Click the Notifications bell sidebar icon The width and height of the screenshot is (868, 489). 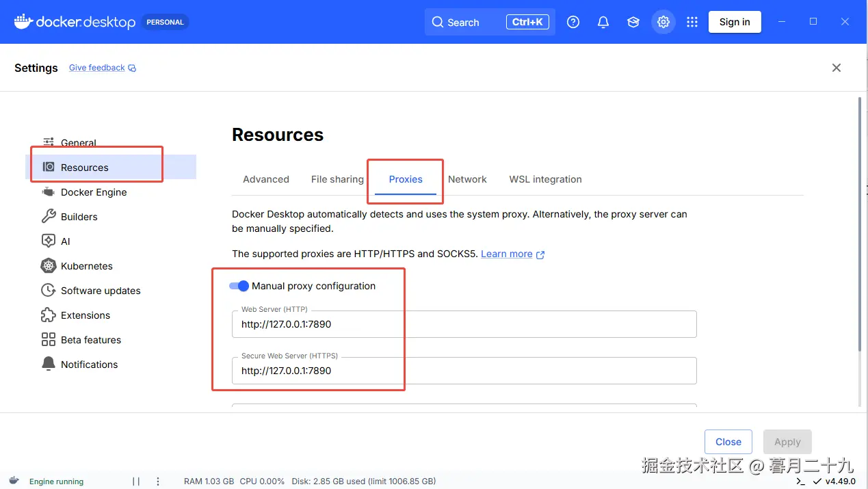49,364
